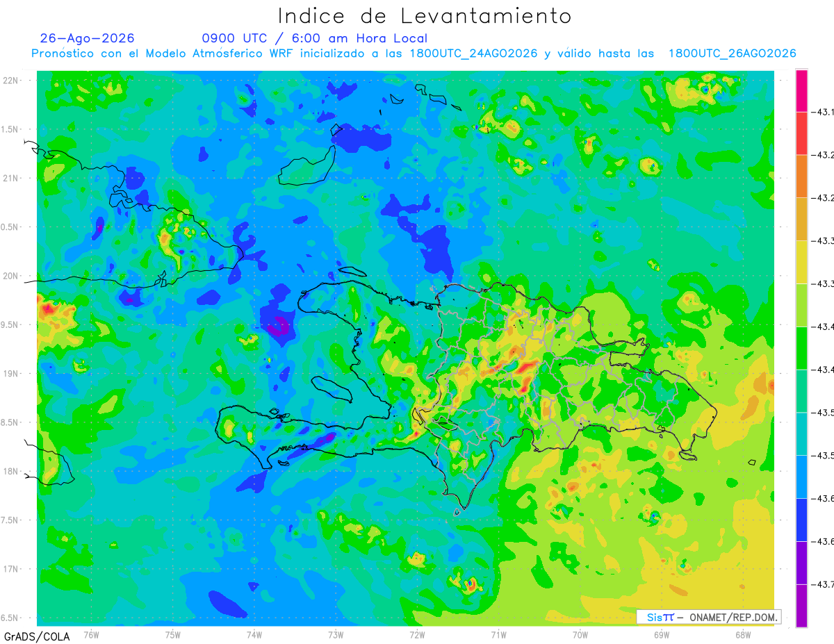
Task: Click the '71W' longitude label
Action: pyautogui.click(x=498, y=635)
